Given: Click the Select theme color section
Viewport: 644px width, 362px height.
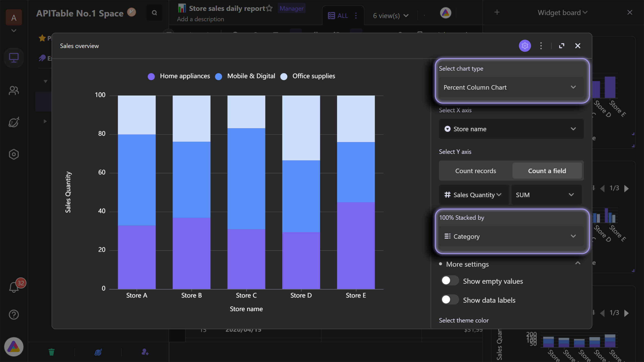Looking at the screenshot, I should [464, 320].
